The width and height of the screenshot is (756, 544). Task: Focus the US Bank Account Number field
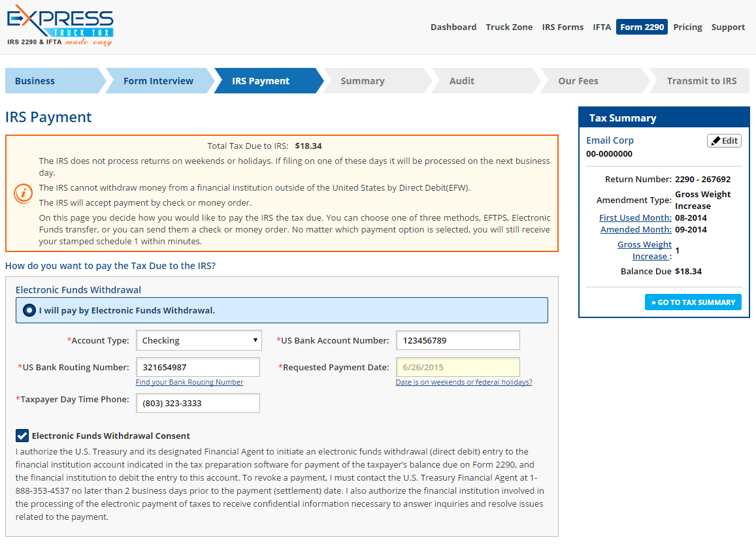457,340
